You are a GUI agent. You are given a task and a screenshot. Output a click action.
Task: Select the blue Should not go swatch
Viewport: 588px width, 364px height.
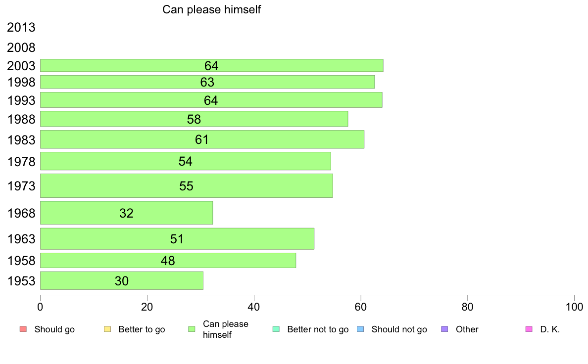pos(360,329)
